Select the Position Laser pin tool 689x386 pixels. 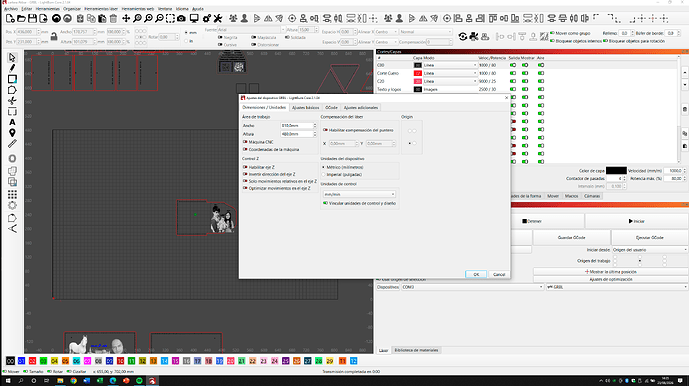[12, 133]
